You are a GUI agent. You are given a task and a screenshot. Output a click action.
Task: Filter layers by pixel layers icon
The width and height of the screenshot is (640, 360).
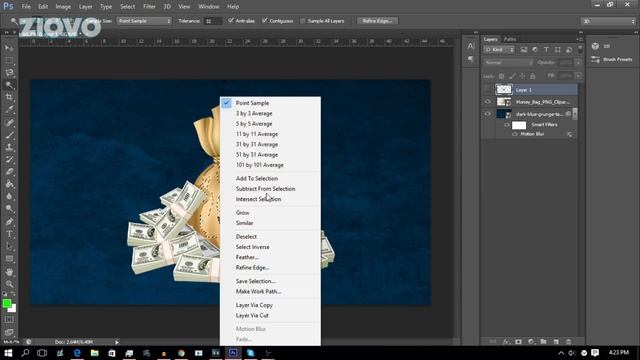[x=524, y=50]
